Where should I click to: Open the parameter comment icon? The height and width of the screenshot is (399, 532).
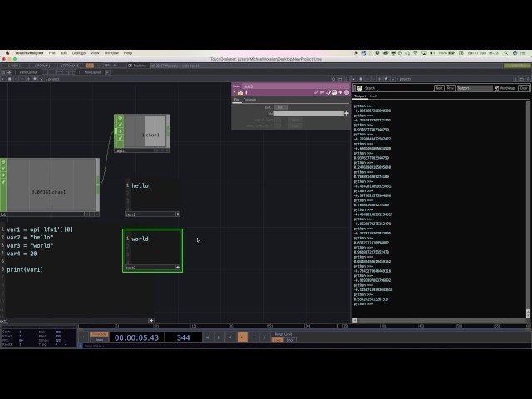click(322, 92)
